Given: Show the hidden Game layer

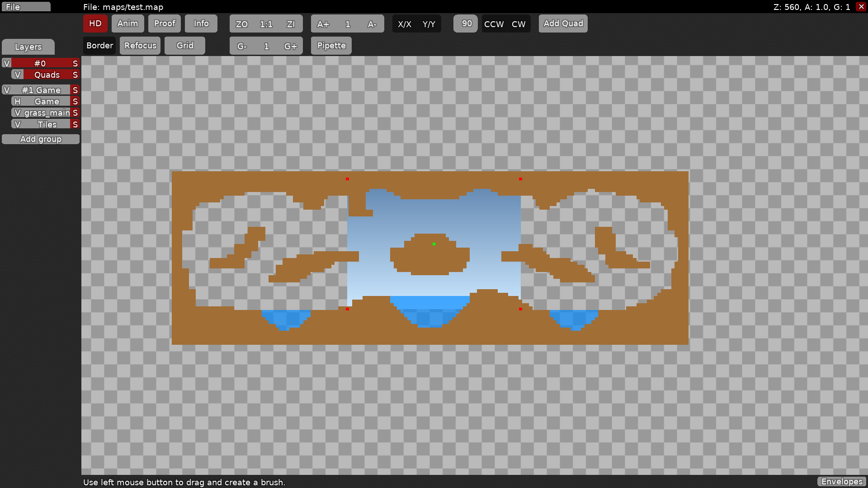Looking at the screenshot, I should (17, 102).
